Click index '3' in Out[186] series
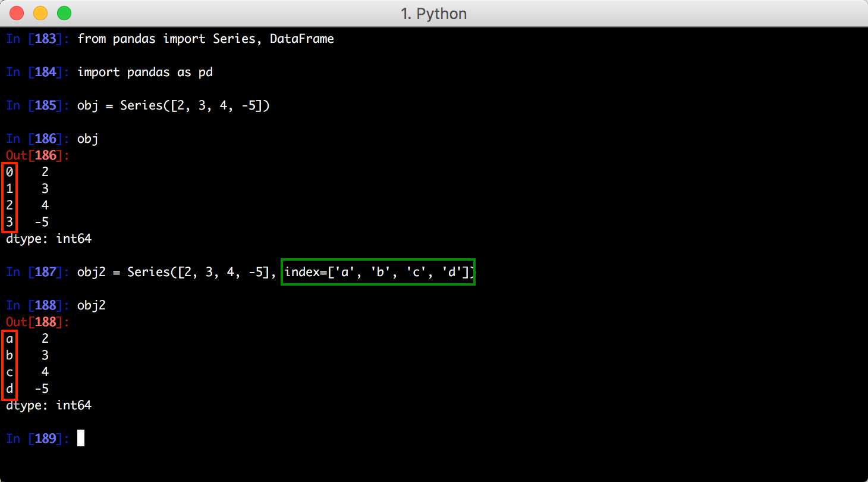The width and height of the screenshot is (868, 482). (10, 223)
